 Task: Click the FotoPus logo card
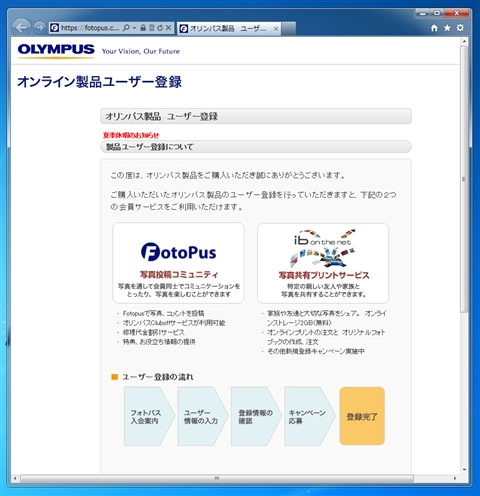click(x=178, y=263)
